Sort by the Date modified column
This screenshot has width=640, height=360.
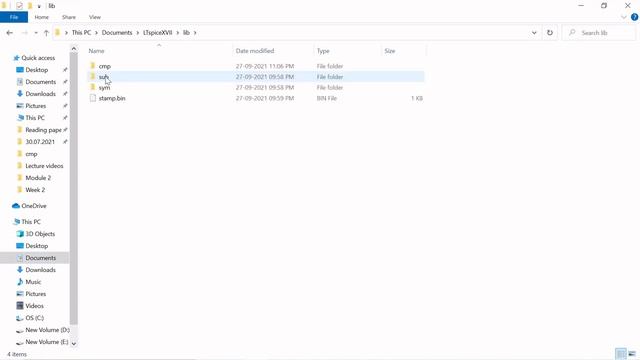(255, 51)
